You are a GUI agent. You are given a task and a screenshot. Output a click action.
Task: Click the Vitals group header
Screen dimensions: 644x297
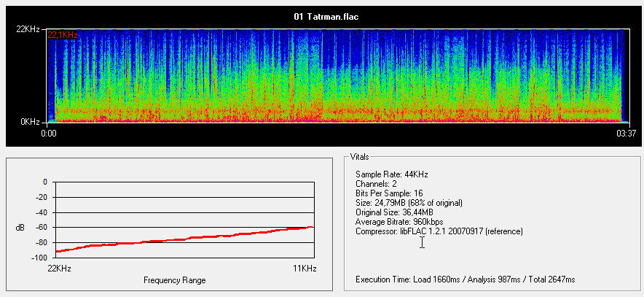tap(360, 157)
